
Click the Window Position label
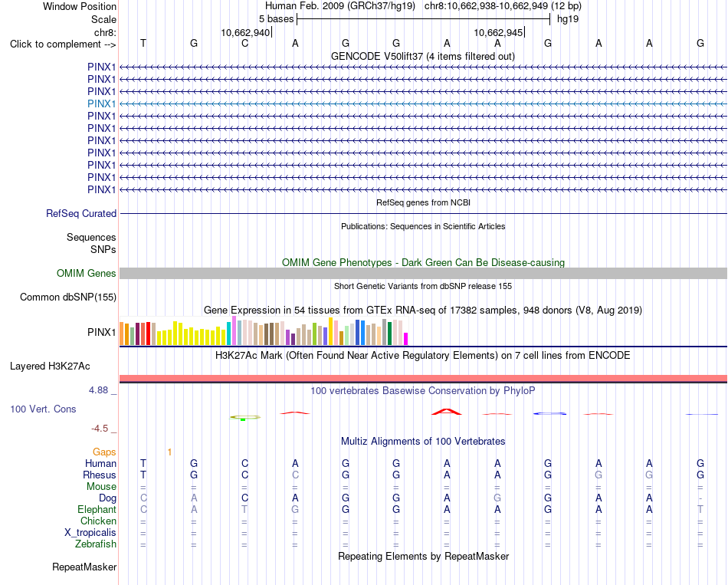80,6
